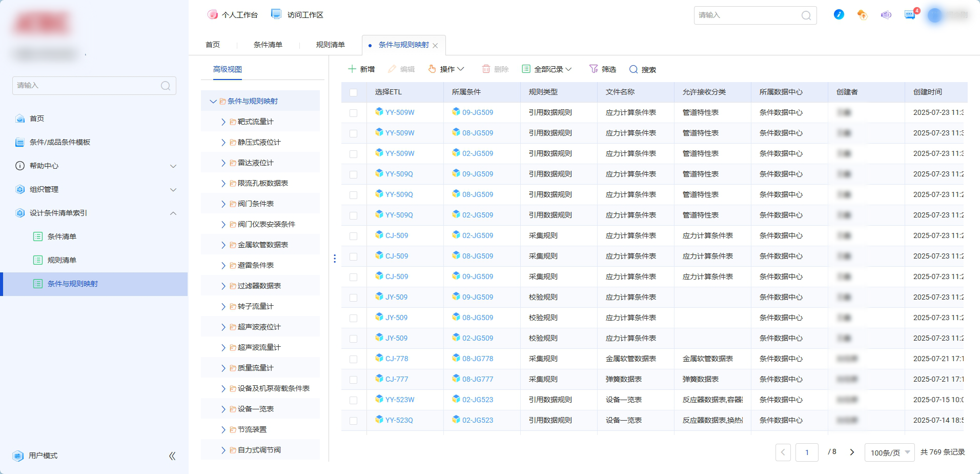Open the YY-523Q ETL link
This screenshot has width=980, height=474.
(x=399, y=420)
